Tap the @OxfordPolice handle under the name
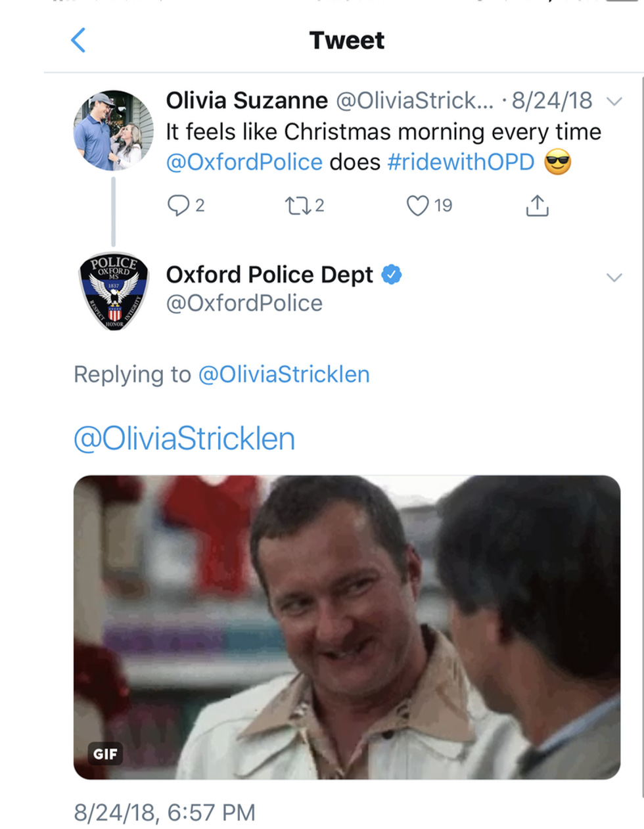The image size is (644, 829). 244,303
